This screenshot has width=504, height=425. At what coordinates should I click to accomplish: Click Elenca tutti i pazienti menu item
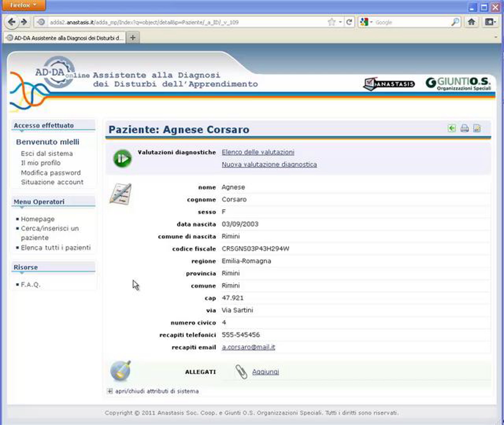point(56,248)
